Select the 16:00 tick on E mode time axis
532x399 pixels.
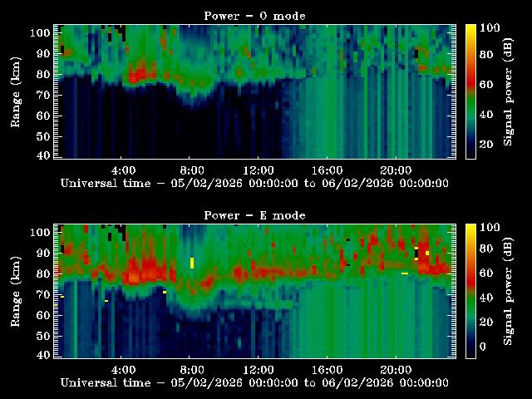click(x=328, y=357)
